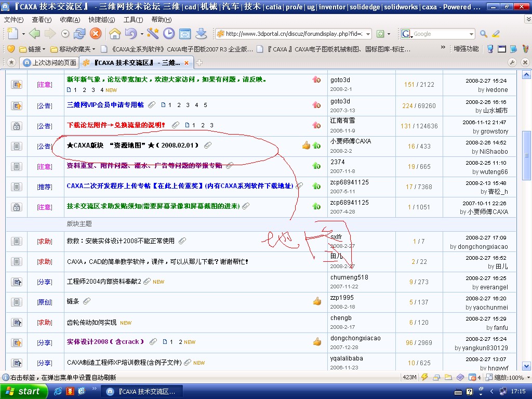Click the attachment paperclip next to 链条

coord(87,301)
